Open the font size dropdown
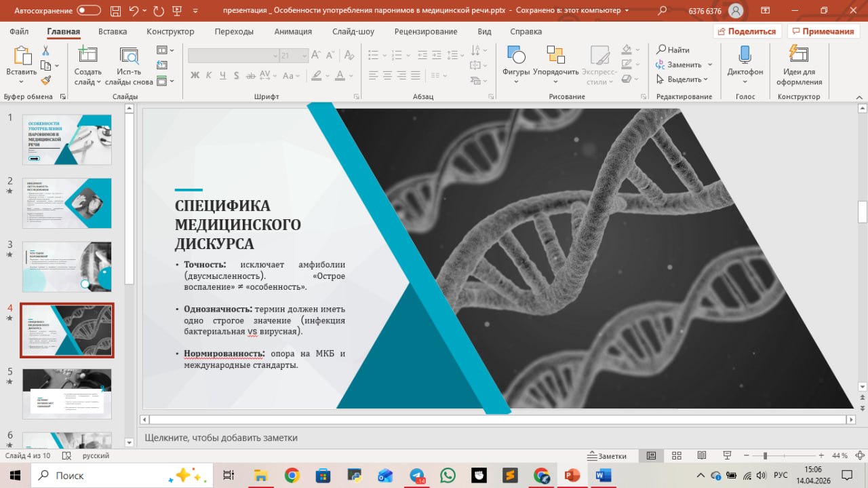 point(304,56)
